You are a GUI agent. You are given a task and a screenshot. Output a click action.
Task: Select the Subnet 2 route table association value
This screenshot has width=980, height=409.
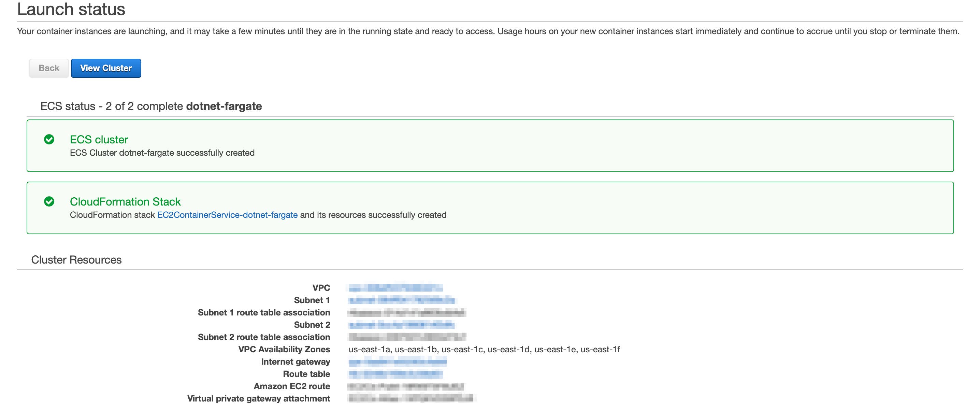point(403,337)
